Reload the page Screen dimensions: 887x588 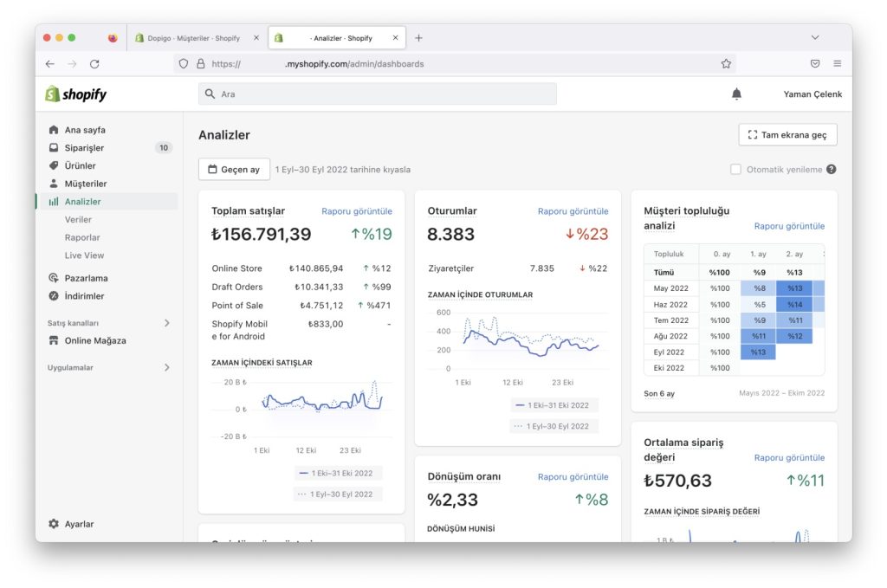94,64
